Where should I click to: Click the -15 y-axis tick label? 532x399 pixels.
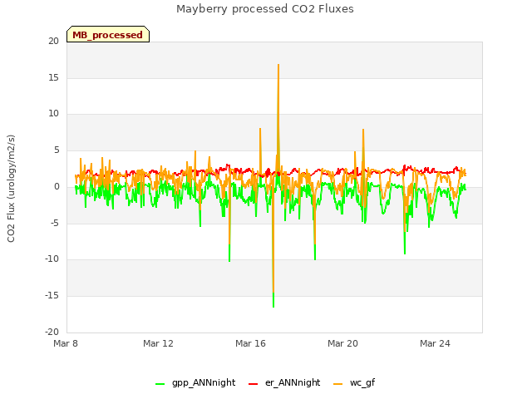tap(52, 296)
